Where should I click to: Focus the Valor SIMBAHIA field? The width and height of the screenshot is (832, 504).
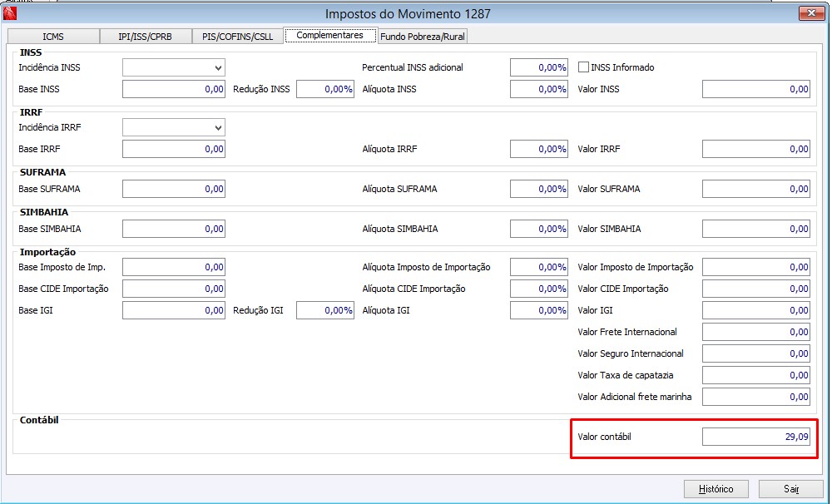[x=756, y=230]
